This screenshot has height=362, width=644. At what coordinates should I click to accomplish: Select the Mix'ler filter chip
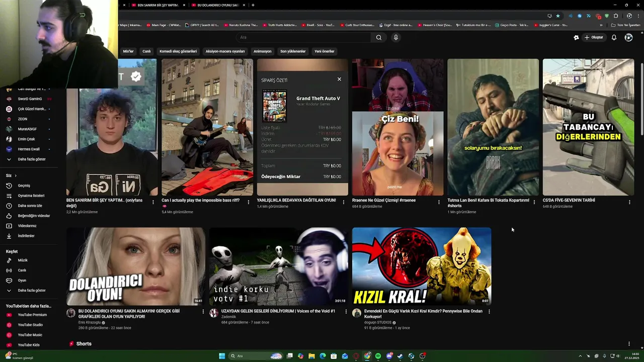(x=128, y=51)
